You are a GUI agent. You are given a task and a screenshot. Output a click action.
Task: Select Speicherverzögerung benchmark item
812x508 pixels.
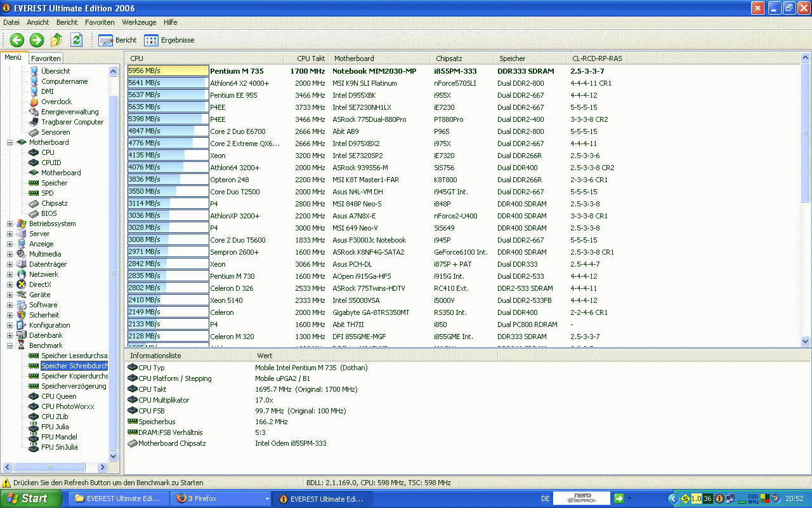(74, 386)
